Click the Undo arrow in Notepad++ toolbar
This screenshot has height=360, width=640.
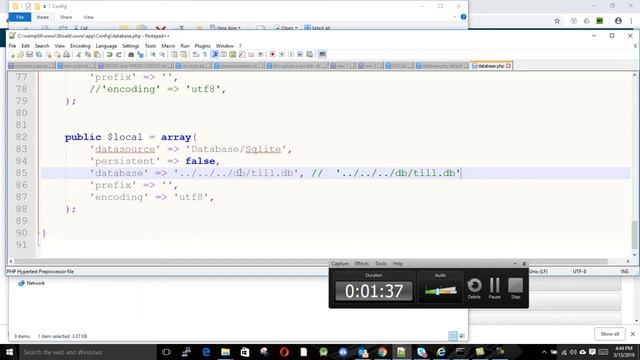click(x=109, y=55)
